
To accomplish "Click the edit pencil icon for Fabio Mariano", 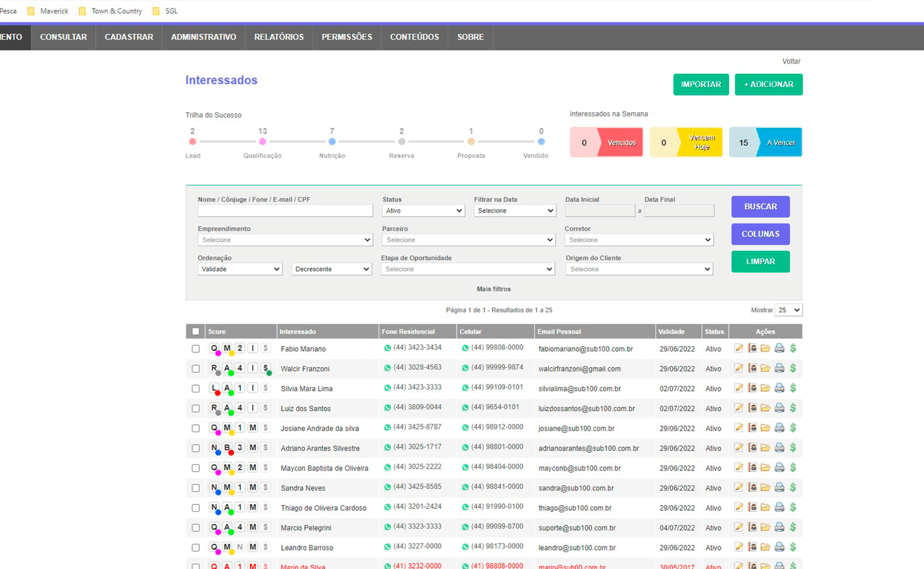I will 739,349.
